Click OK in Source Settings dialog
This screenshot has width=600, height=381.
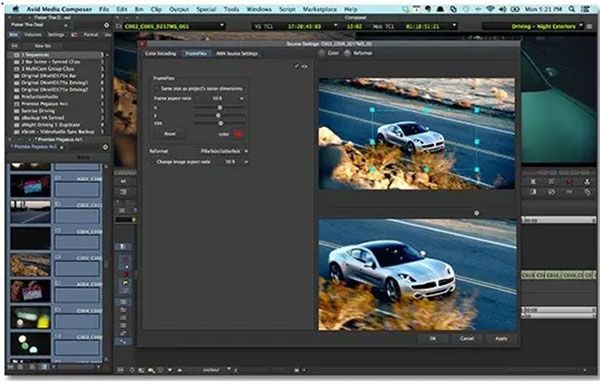432,338
